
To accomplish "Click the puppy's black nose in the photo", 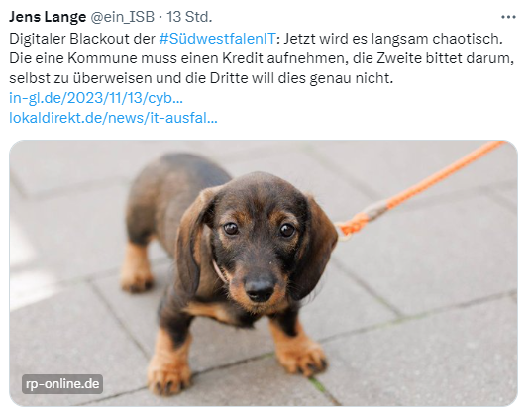I will (260, 289).
